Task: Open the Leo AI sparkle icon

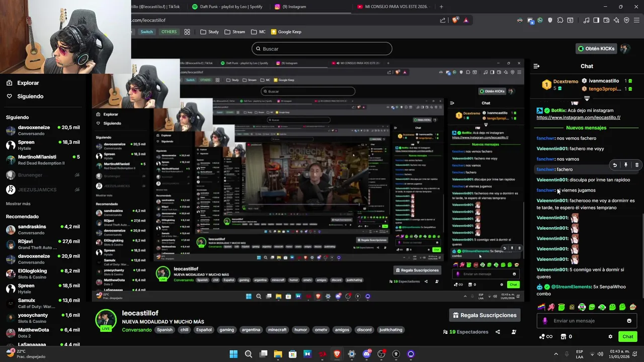Action: coord(616,20)
